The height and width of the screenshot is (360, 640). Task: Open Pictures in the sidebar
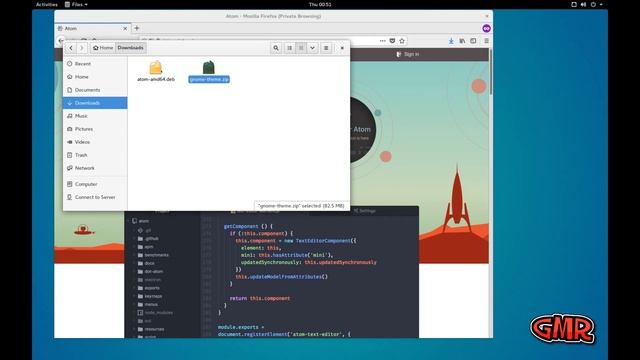(95, 129)
